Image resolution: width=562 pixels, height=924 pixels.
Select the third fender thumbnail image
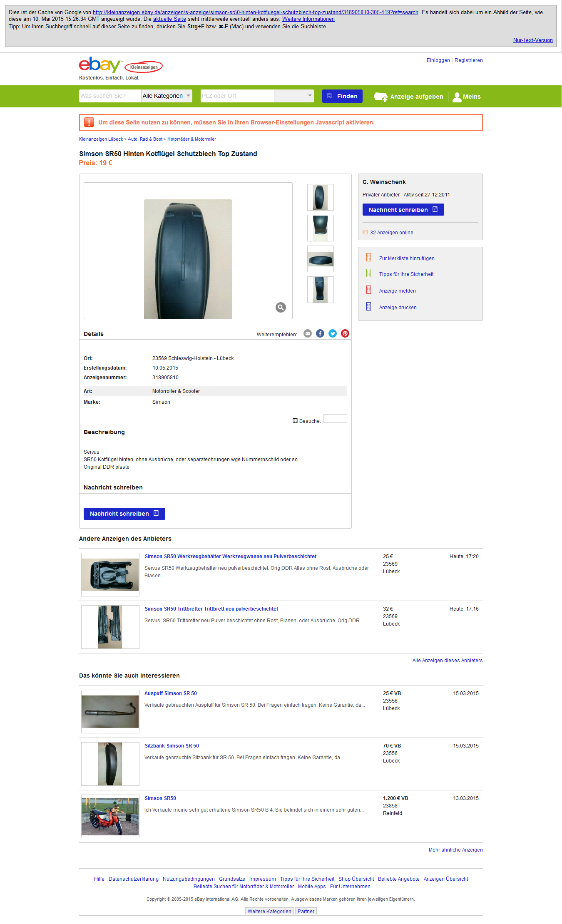(x=321, y=259)
